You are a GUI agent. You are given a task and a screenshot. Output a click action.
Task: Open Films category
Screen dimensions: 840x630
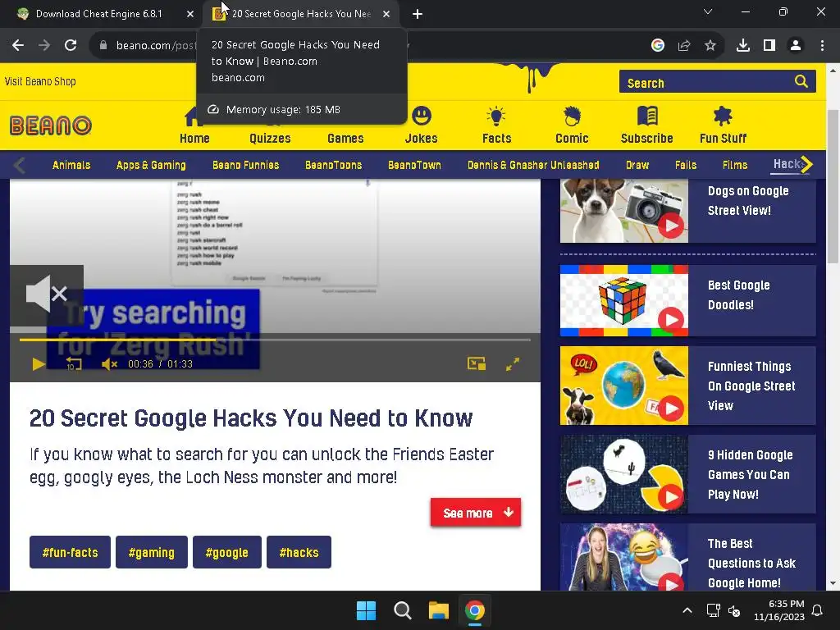pos(734,165)
